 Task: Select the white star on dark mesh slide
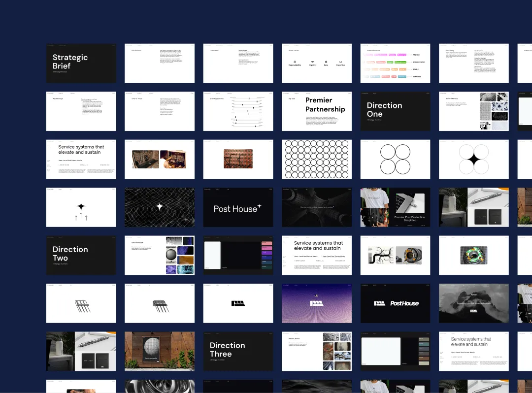(x=160, y=207)
